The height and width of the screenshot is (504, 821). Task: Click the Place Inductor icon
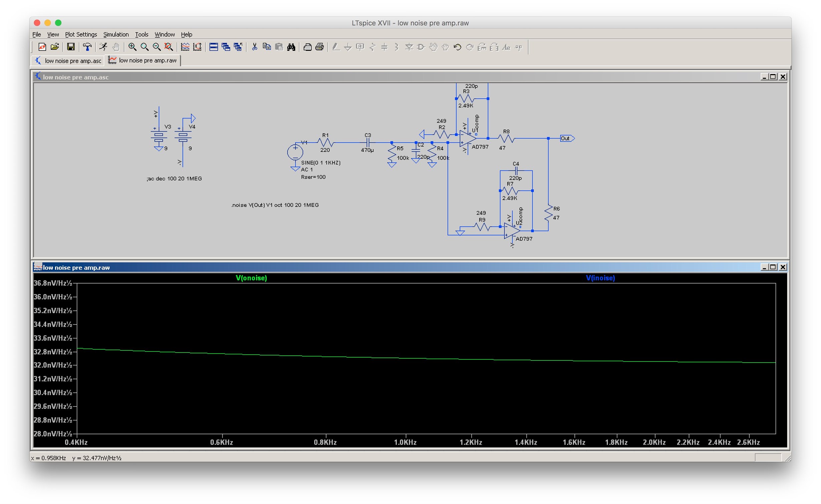[x=396, y=47]
